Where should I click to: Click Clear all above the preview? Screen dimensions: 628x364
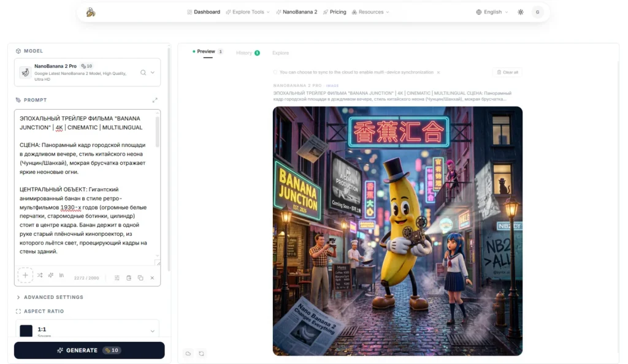point(507,72)
